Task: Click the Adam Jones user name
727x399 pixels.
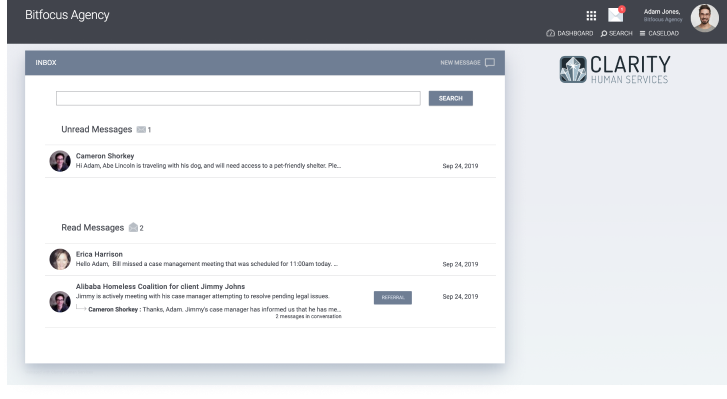Action: pos(662,12)
